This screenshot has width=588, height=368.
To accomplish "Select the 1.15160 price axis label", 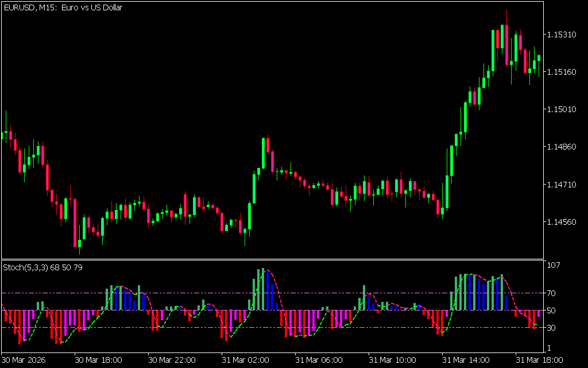I will point(562,72).
